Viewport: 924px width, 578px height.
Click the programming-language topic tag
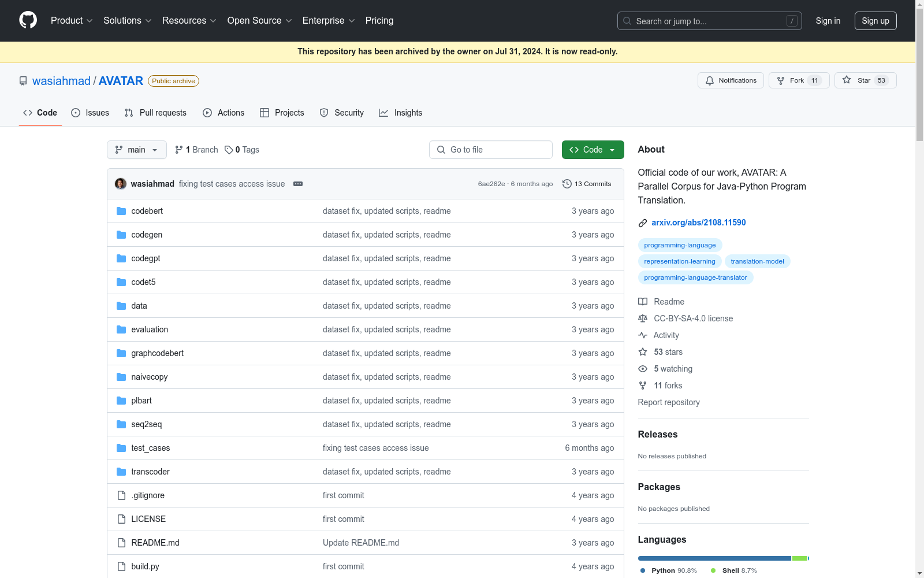tap(680, 245)
